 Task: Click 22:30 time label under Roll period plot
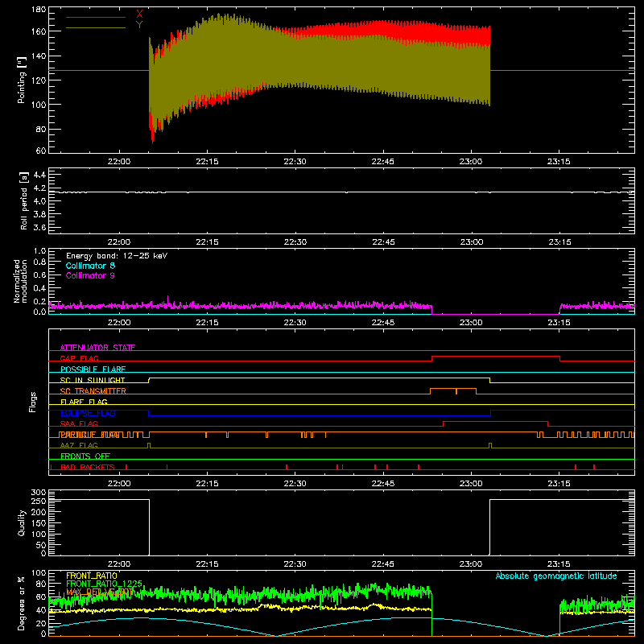click(295, 242)
